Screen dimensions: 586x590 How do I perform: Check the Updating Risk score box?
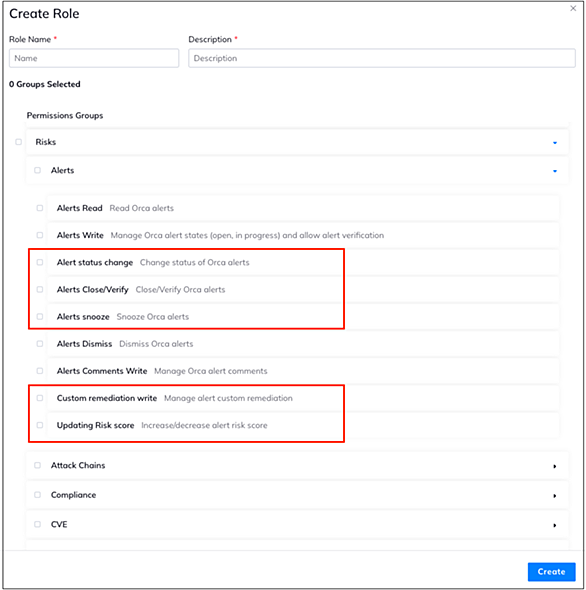pos(40,425)
